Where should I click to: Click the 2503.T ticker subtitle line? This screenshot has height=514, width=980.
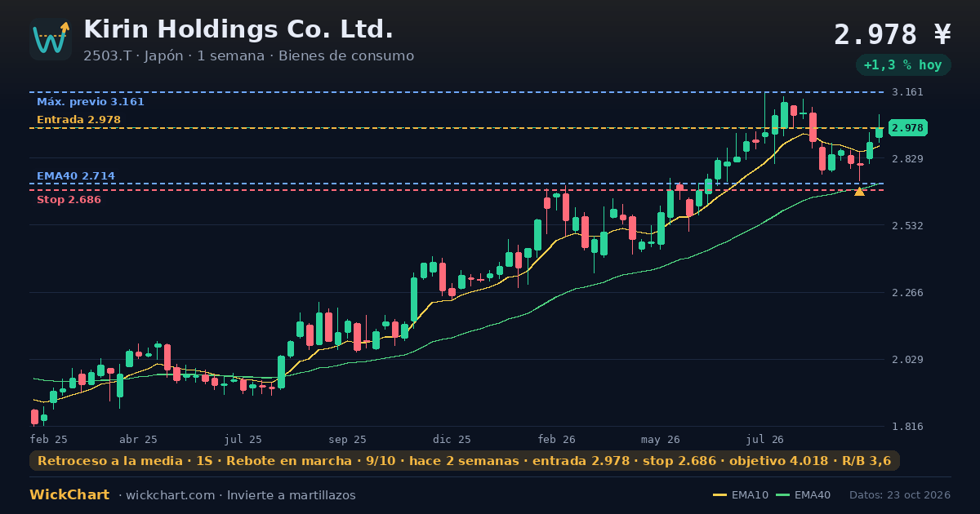pyautogui.click(x=248, y=55)
